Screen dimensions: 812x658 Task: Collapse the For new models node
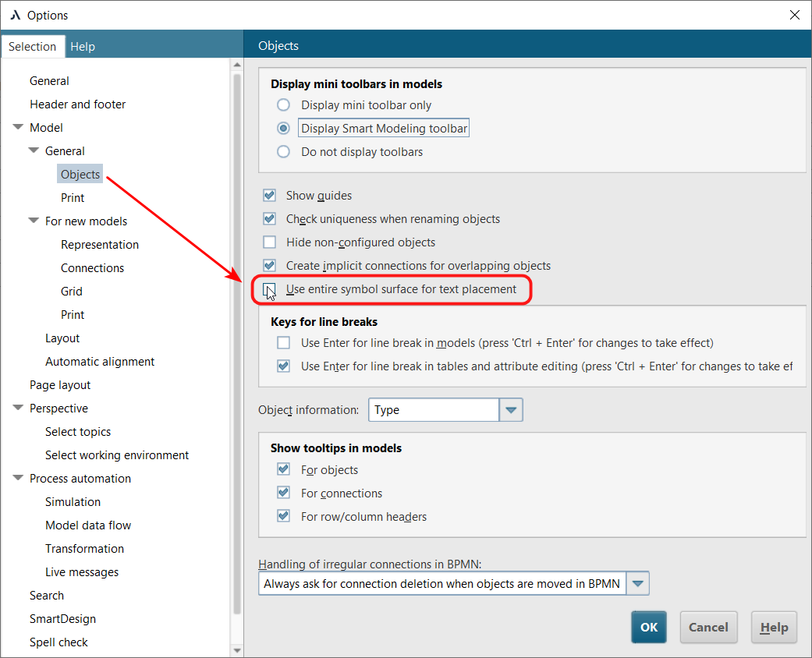point(34,221)
